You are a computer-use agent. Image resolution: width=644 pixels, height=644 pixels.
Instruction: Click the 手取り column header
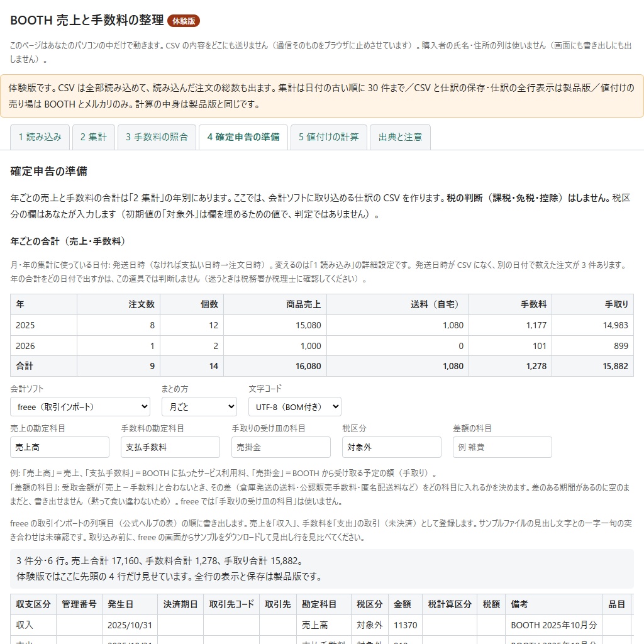[x=592, y=304]
